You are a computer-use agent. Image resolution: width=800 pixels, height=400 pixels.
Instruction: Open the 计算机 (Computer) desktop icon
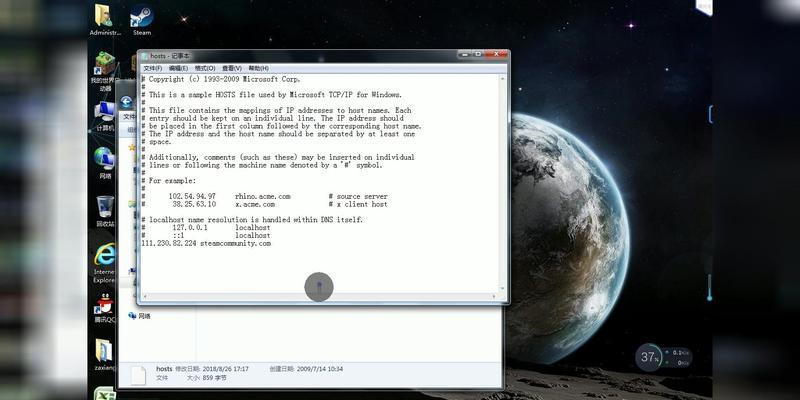tap(105, 116)
